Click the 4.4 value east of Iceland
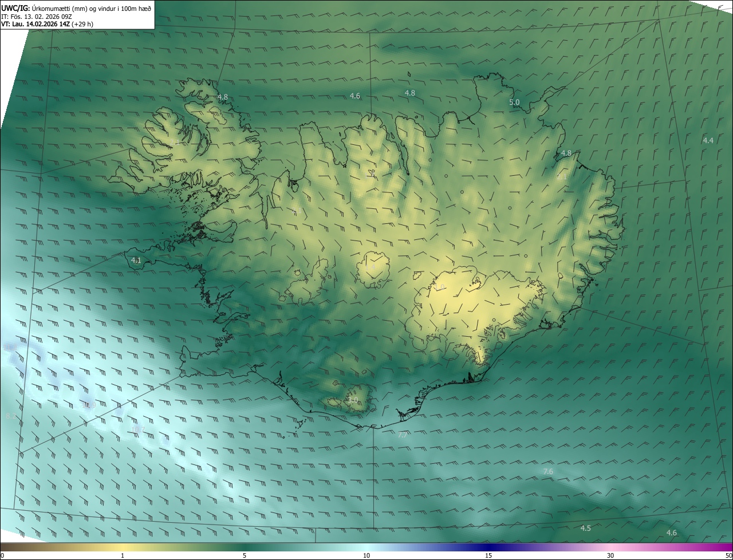 pos(708,140)
